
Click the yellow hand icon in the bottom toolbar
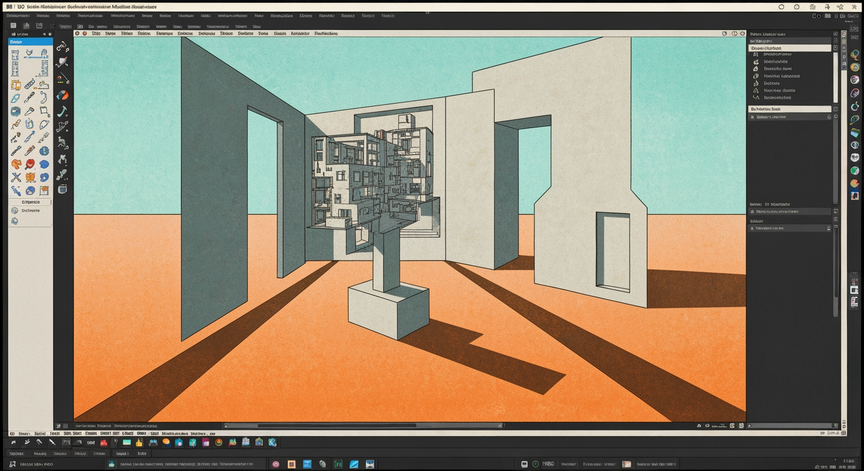click(139, 442)
